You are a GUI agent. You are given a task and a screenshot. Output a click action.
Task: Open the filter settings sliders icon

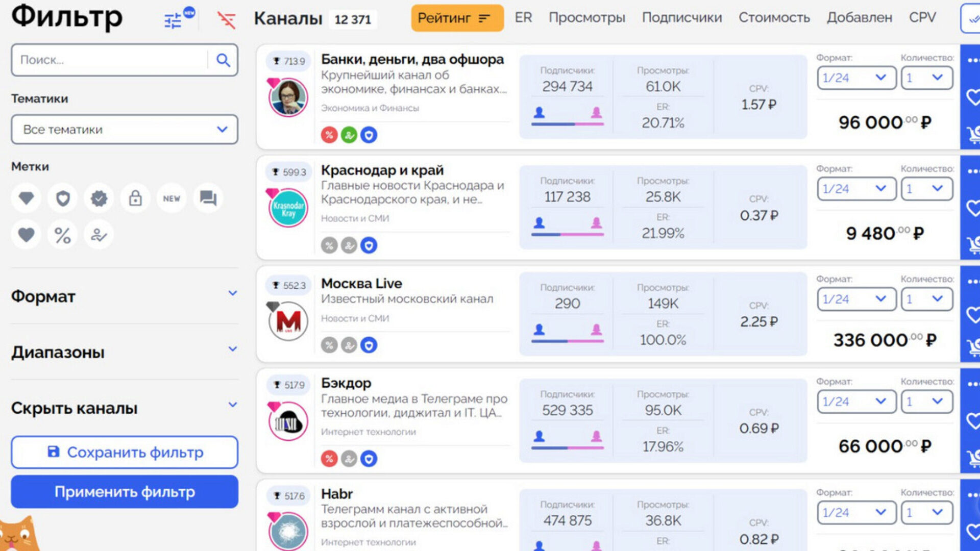click(x=174, y=20)
